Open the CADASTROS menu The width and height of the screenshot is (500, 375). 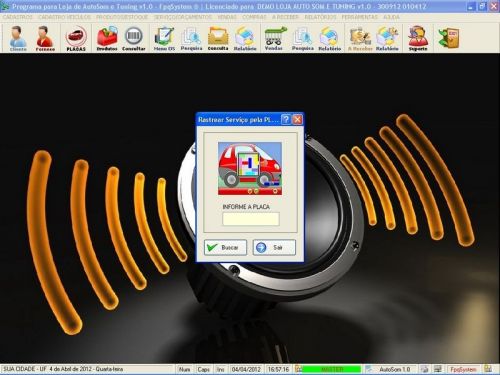click(18, 17)
